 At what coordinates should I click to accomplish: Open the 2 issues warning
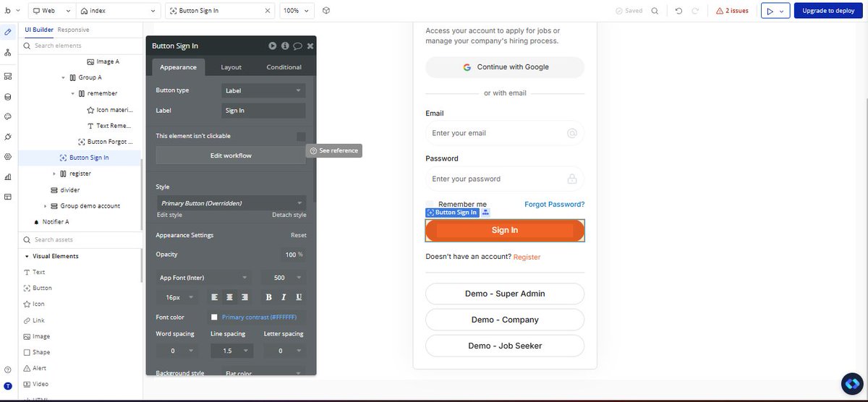(x=732, y=11)
